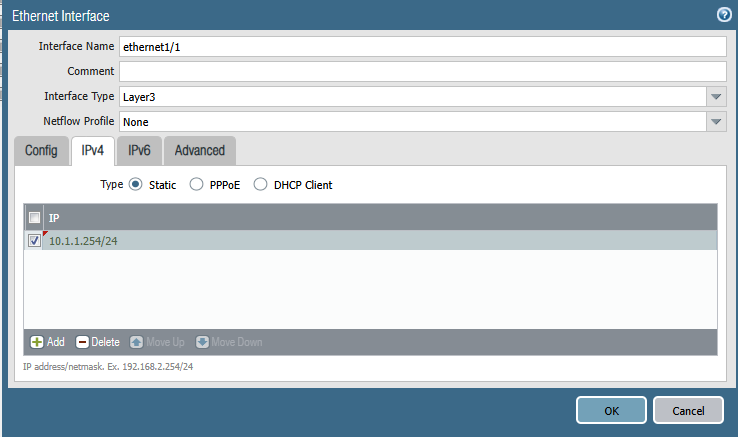Uncheck the 10.1.1.254/24 row checkbox
The width and height of the screenshot is (738, 437).
(34, 241)
